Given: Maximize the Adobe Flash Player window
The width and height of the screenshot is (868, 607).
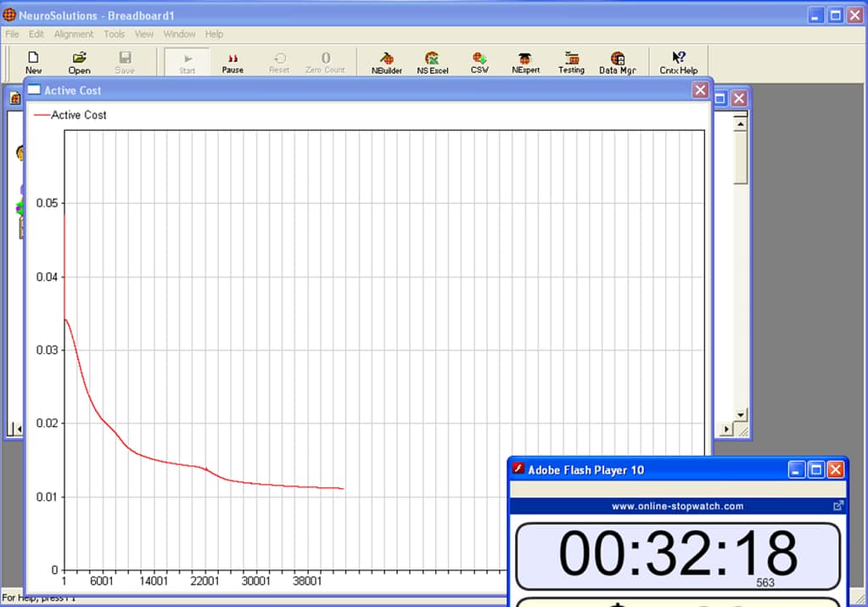Looking at the screenshot, I should [x=815, y=470].
